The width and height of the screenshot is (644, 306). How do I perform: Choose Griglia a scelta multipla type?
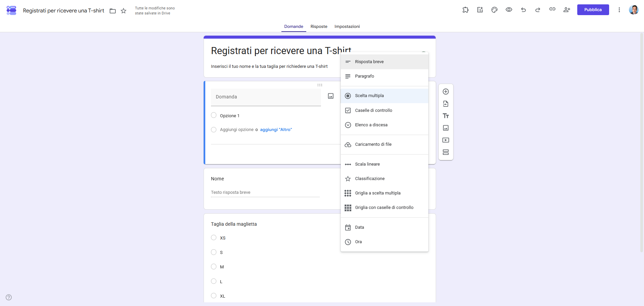pyautogui.click(x=384, y=193)
